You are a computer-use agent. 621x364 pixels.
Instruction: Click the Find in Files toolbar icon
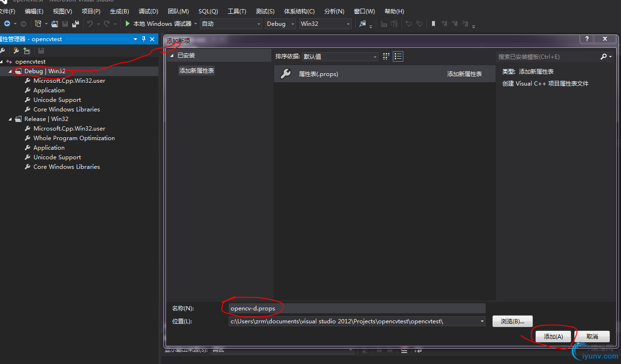pyautogui.click(x=363, y=23)
